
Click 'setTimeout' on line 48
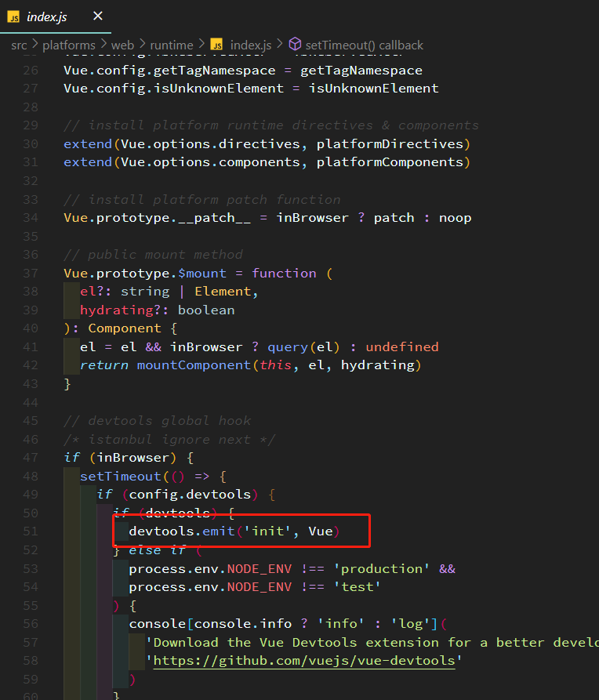(121, 477)
